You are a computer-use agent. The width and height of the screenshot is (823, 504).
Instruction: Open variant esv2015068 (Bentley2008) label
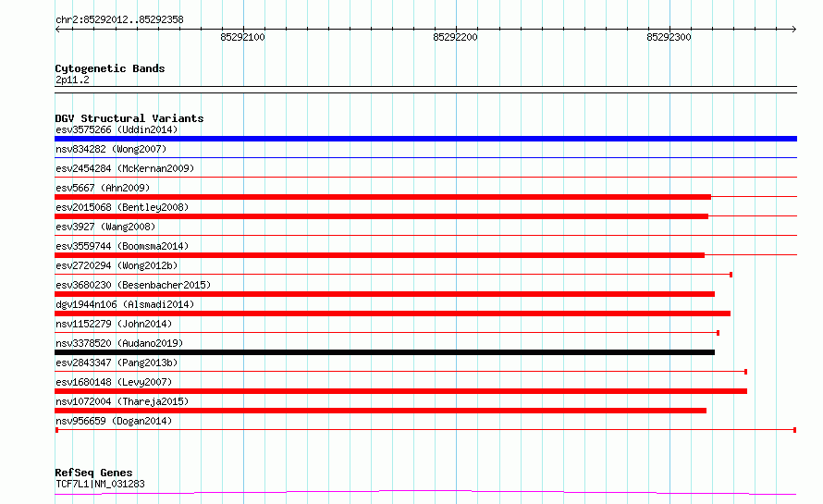(122, 207)
